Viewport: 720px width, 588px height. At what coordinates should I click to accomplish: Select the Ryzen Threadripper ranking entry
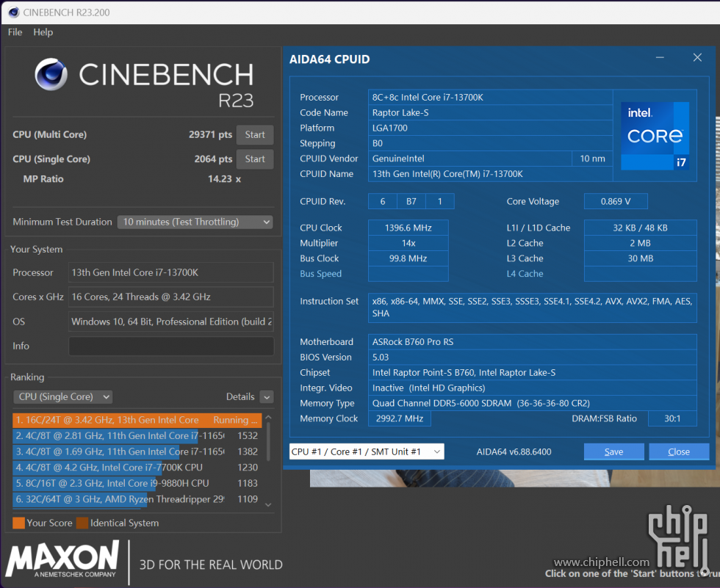137,499
